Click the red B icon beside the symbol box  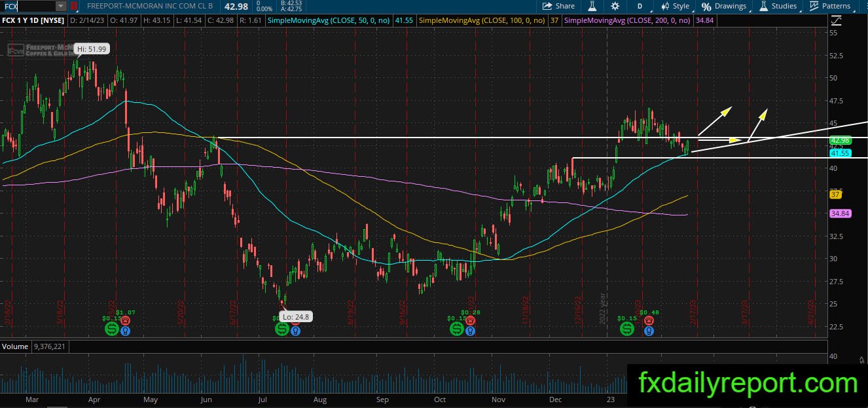point(74,6)
